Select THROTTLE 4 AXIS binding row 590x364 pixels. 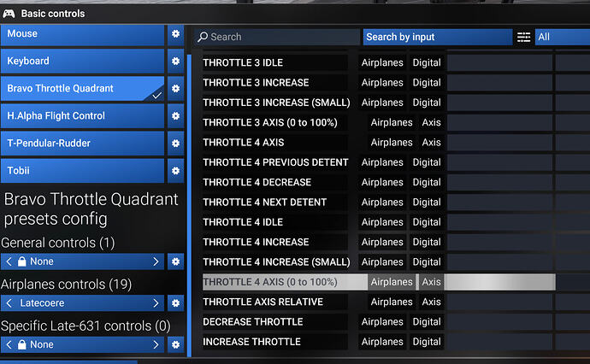[275, 143]
